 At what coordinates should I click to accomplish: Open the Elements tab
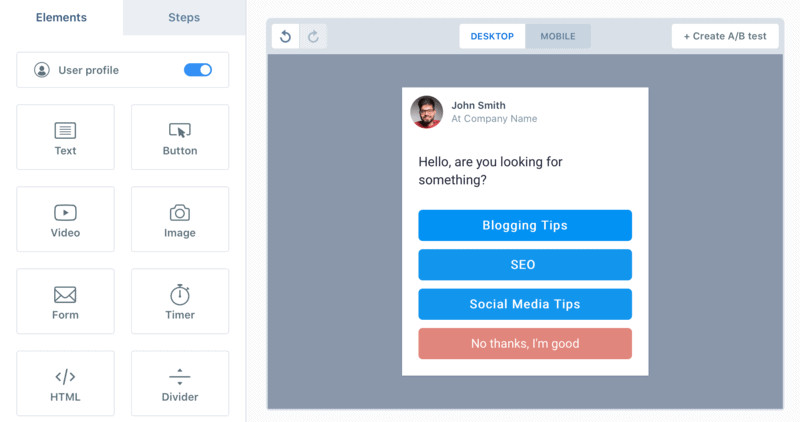61,17
